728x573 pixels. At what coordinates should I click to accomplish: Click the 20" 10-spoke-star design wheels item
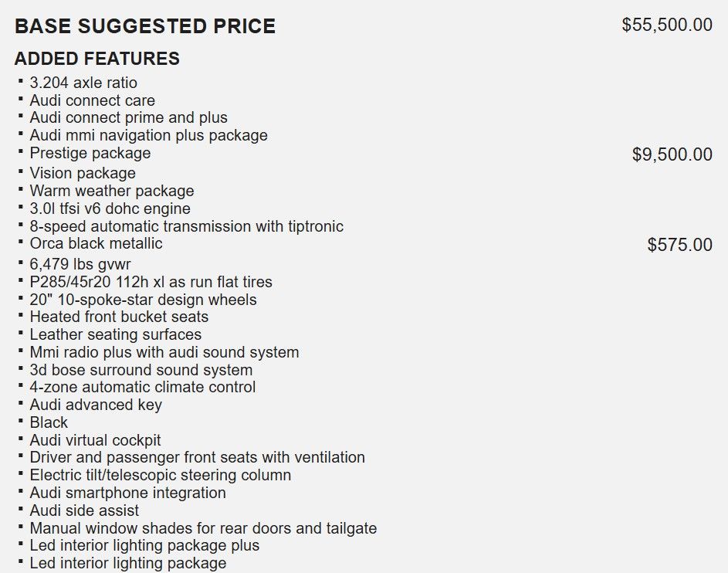tap(143, 300)
